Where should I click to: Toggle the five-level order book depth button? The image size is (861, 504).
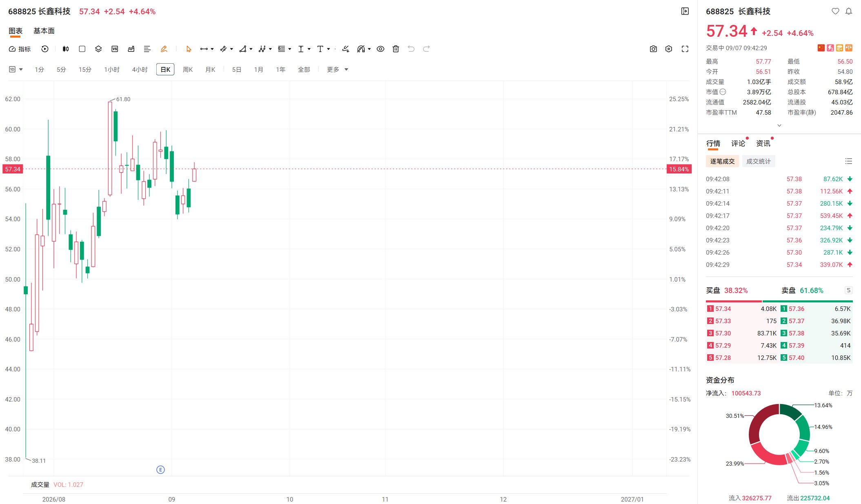point(848,290)
